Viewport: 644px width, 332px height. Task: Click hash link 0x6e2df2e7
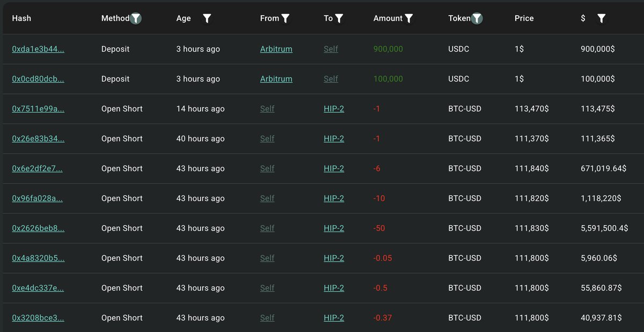(37, 168)
